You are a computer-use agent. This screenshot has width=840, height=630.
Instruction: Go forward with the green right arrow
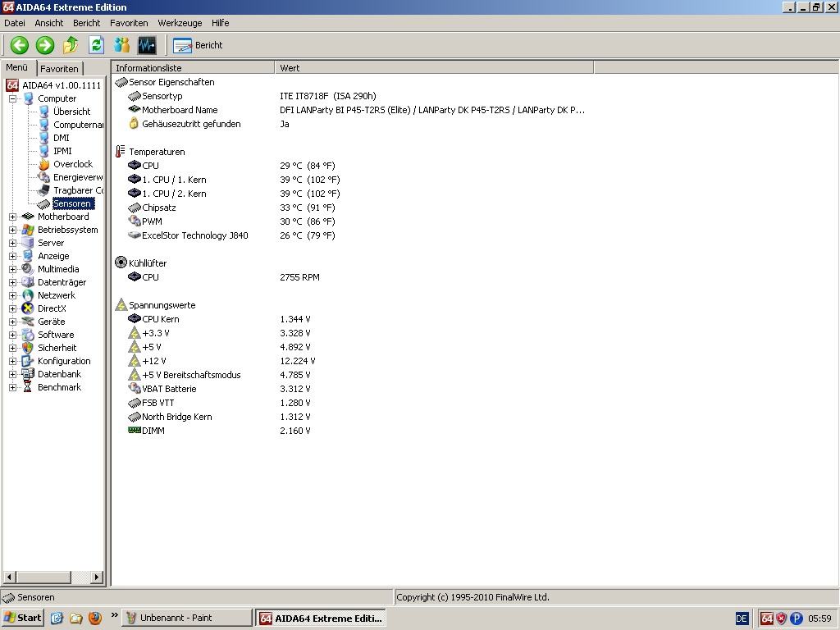point(45,45)
